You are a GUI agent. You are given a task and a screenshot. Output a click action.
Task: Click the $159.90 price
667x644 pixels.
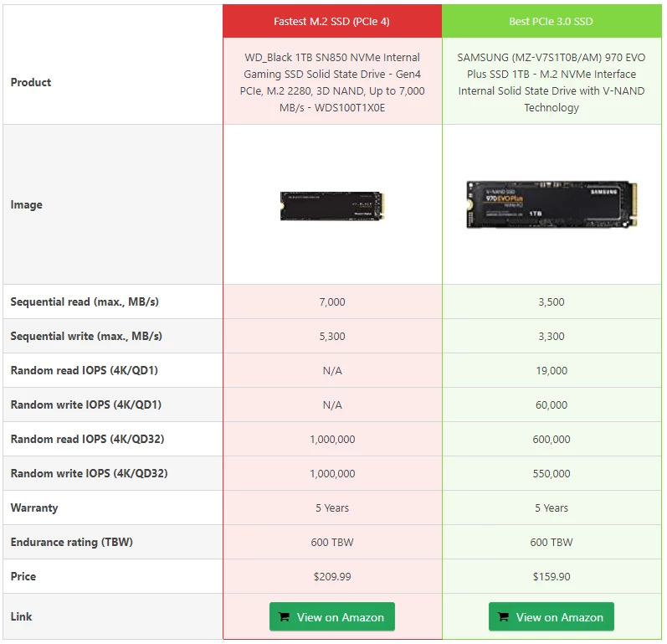pyautogui.click(x=552, y=577)
